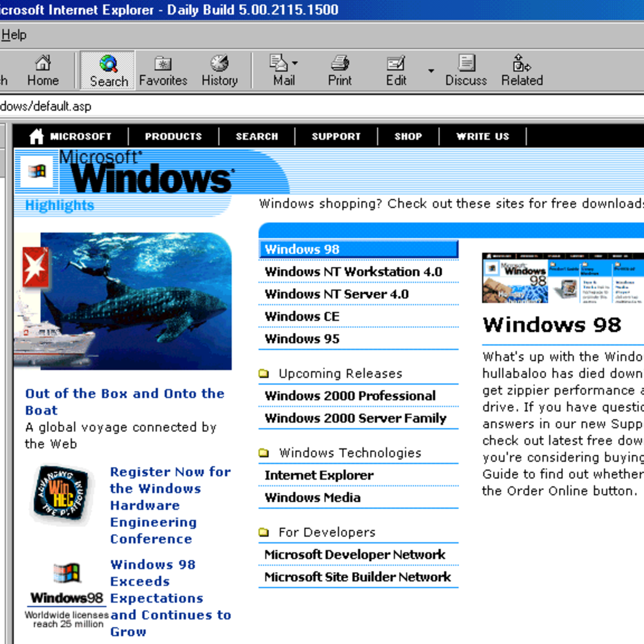Click 'Worldwide licenses reach 25 million' caption
The width and height of the screenshot is (644, 644).
point(67,619)
